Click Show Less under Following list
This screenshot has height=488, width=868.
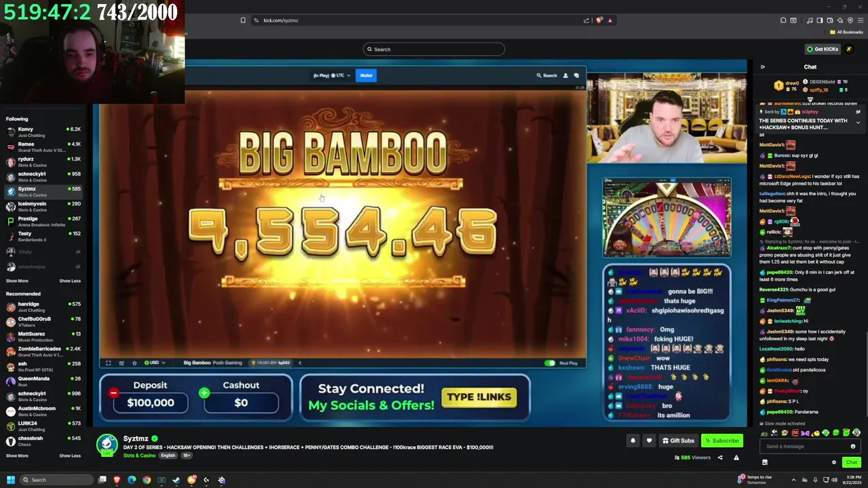(x=70, y=281)
